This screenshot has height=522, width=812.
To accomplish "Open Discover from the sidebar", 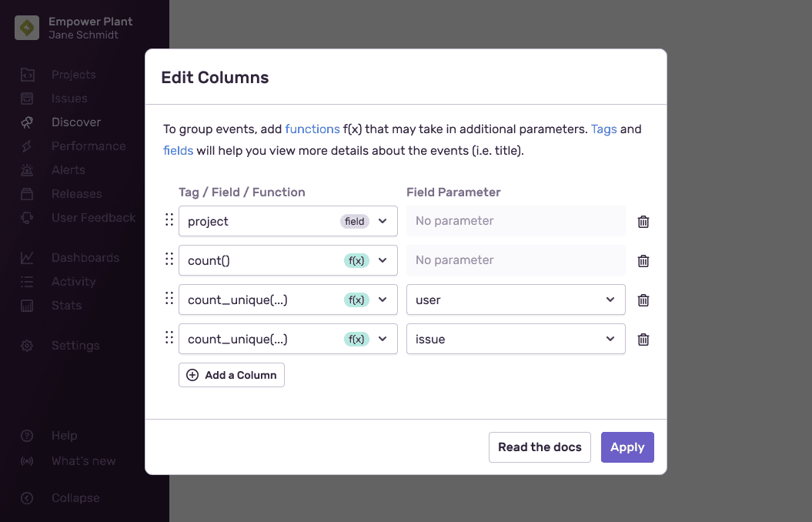I will pos(78,122).
